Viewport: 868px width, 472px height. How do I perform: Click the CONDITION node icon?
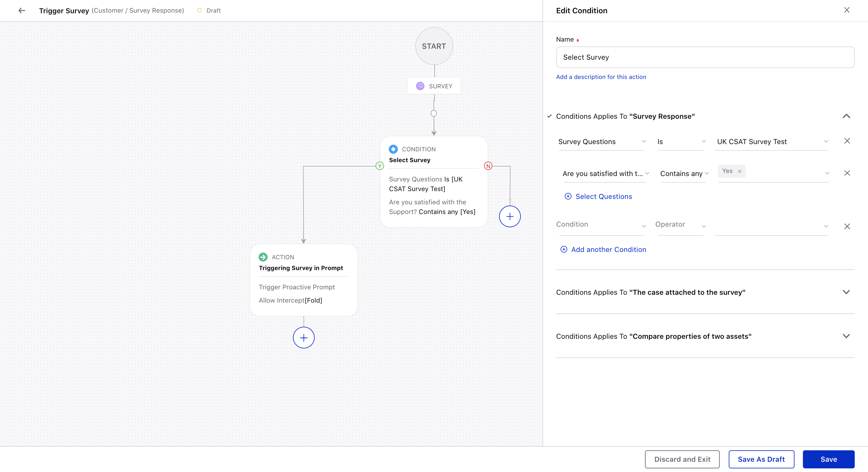click(393, 149)
